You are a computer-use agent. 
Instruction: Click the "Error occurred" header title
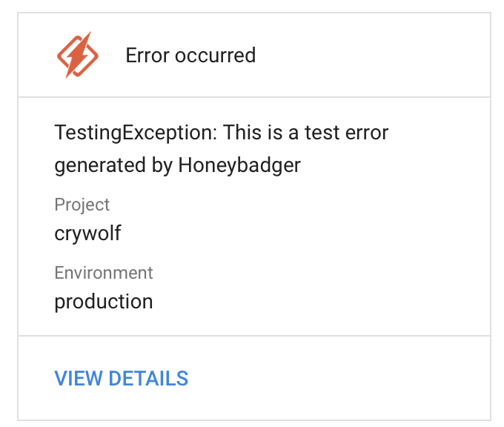[190, 55]
